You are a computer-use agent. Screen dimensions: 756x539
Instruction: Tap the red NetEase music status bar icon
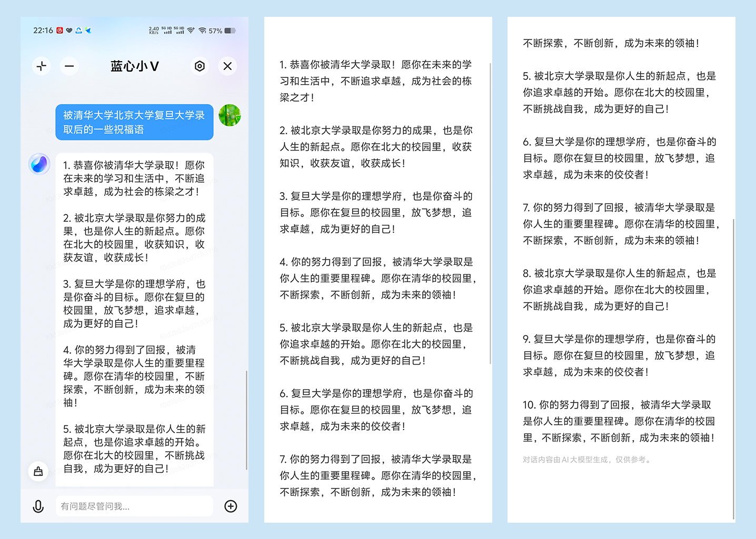(60, 31)
